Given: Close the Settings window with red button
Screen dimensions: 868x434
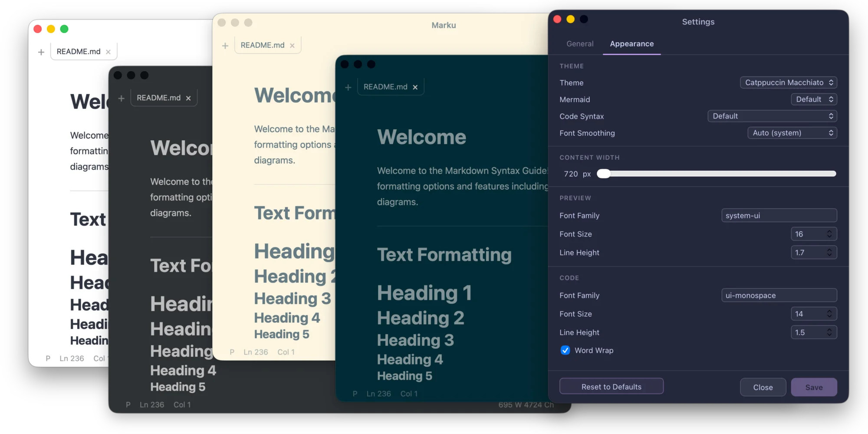Looking at the screenshot, I should (x=558, y=19).
